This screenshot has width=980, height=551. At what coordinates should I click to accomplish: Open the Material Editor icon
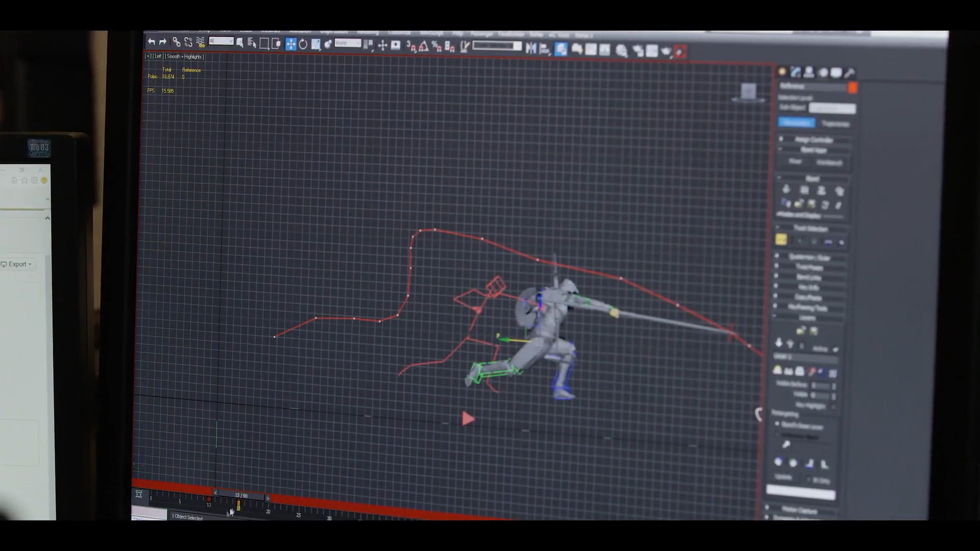point(622,51)
